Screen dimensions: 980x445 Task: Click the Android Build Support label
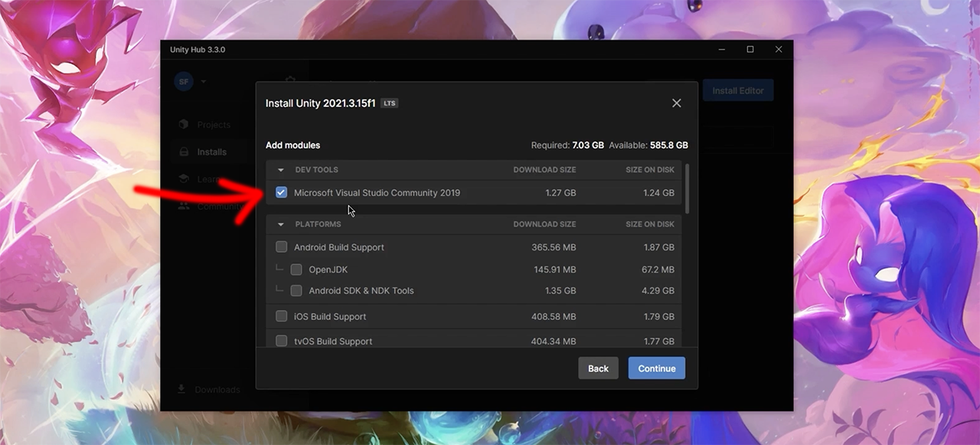point(339,247)
